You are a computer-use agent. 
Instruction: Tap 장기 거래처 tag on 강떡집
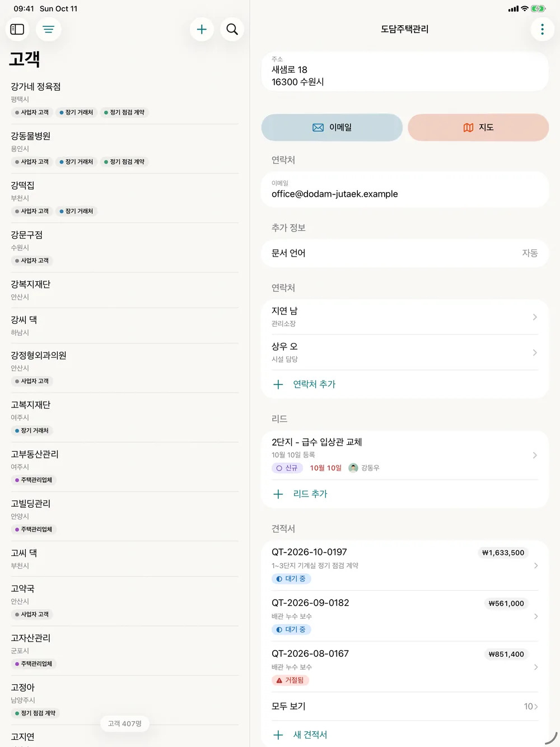[x=77, y=211]
